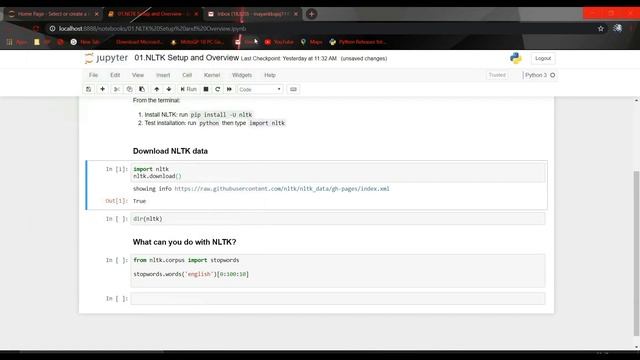Reload the page
The image size is (640, 360).
36,29
